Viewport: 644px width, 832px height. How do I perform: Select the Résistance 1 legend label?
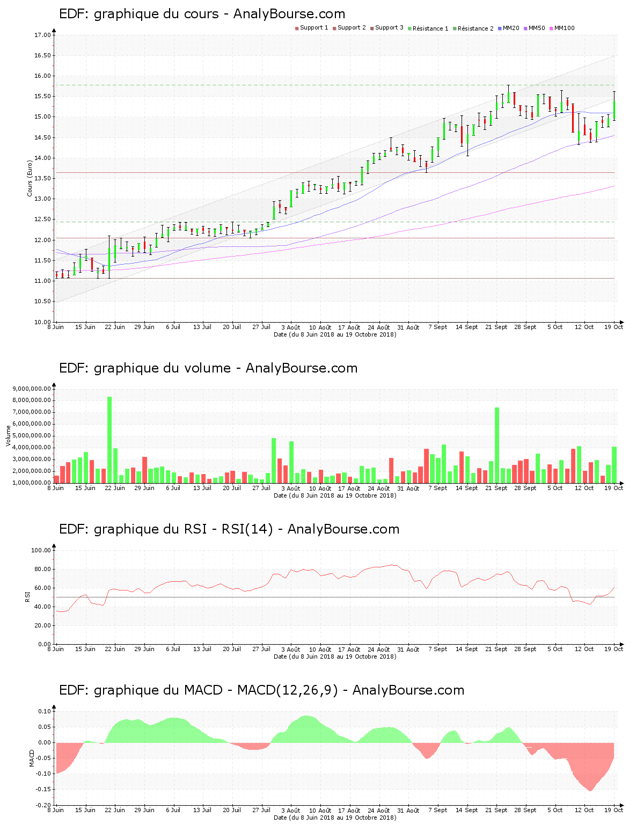click(x=430, y=28)
